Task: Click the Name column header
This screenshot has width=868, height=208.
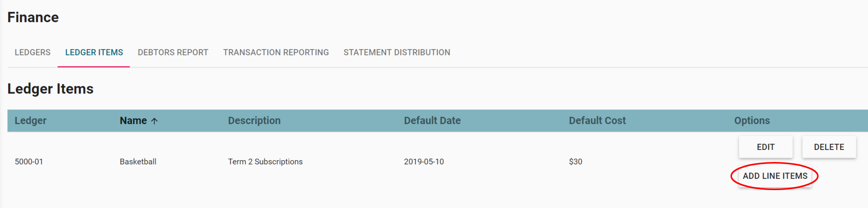Action: point(133,121)
